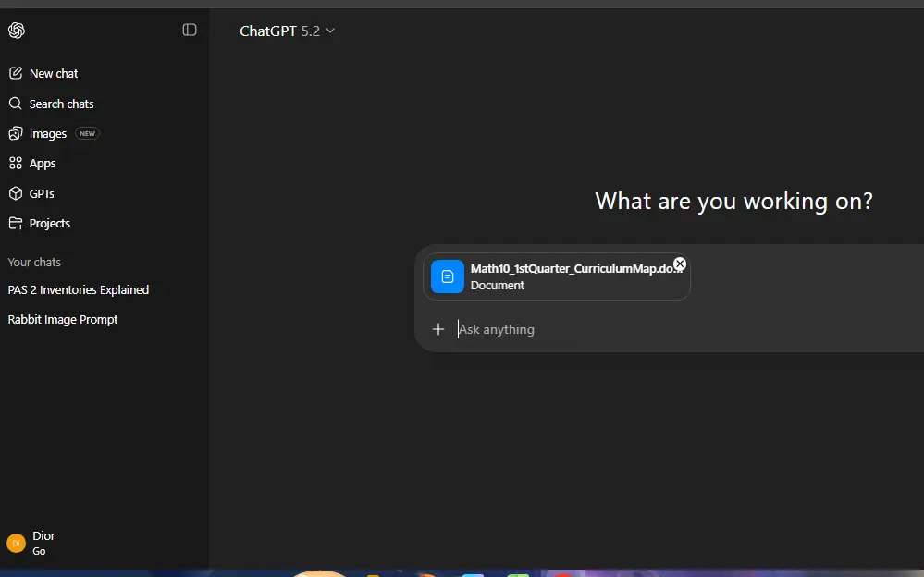The image size is (924, 577).
Task: Open the Math10_1stQuarter_CurriculumMap file attachment
Action: (x=556, y=276)
